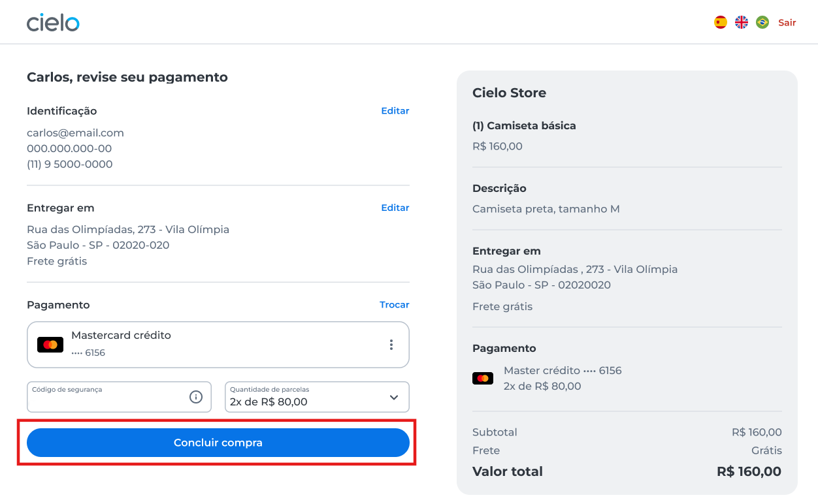
Task: Click the Valor total R$ 160,00 amount
Action: click(749, 471)
